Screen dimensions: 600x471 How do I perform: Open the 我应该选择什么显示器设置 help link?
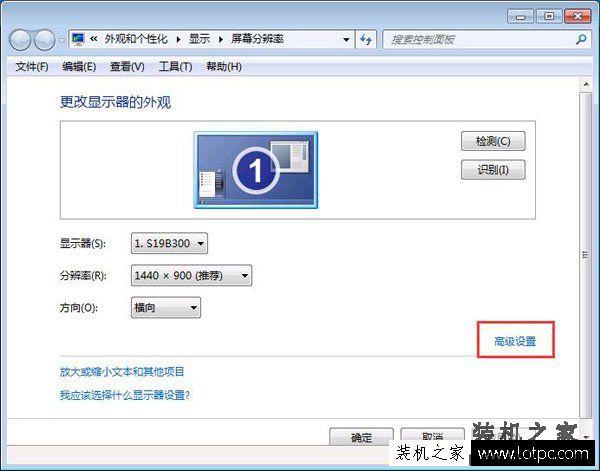pos(125,395)
